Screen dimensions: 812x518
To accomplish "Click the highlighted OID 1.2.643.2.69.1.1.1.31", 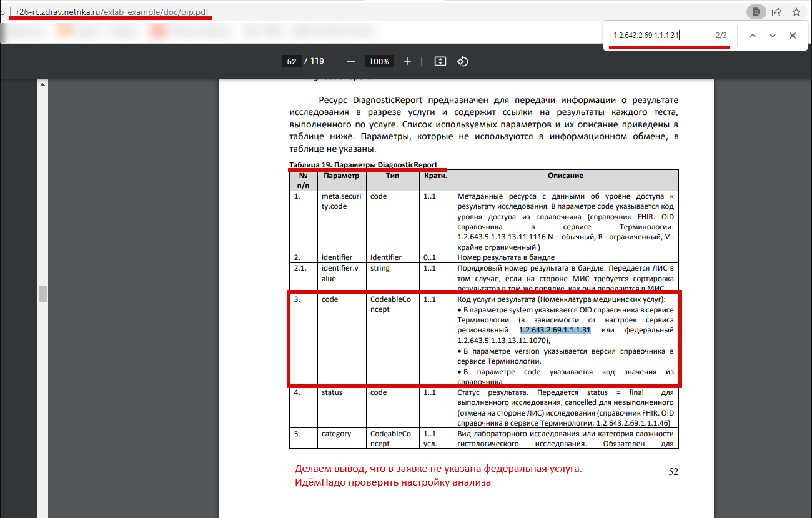I will (555, 329).
